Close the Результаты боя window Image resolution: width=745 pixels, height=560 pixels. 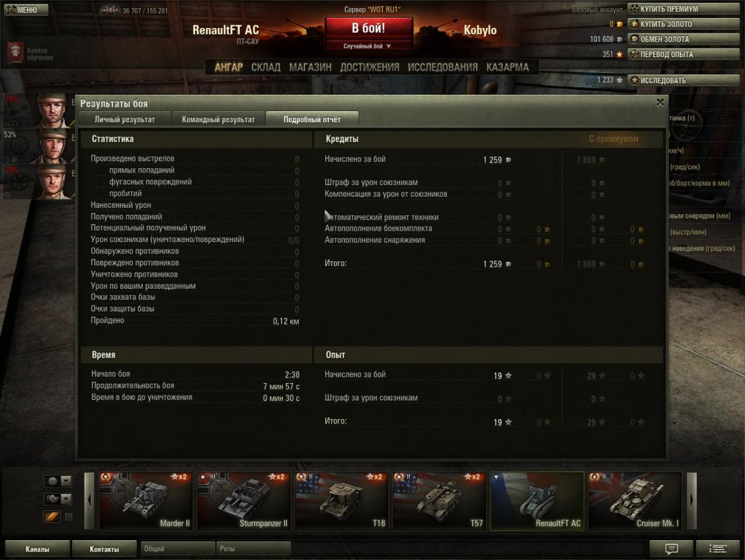pyautogui.click(x=660, y=102)
